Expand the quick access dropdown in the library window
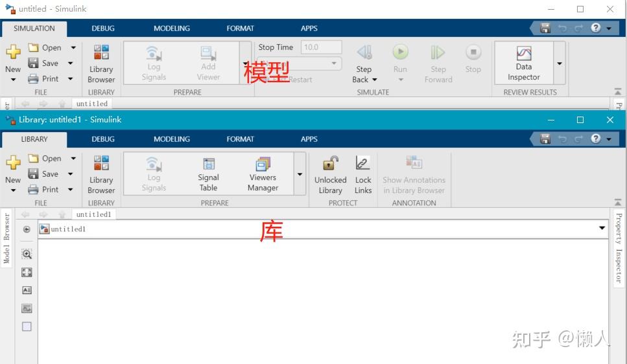 click(609, 139)
